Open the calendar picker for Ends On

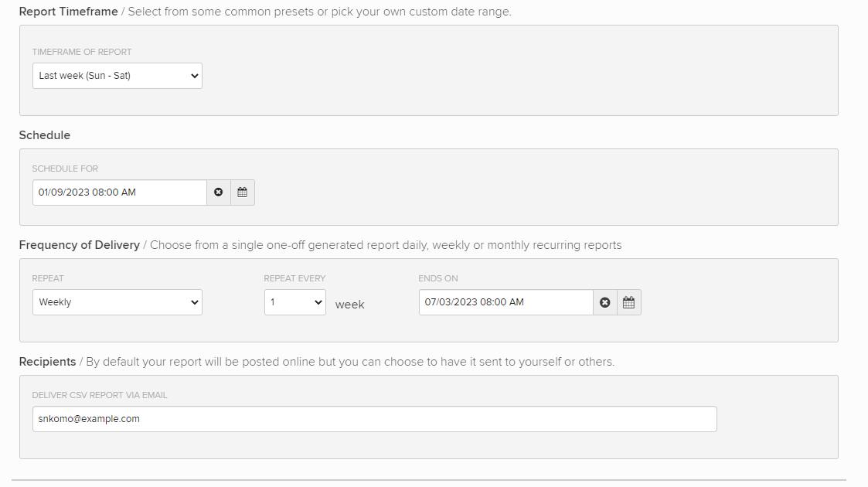pos(628,301)
